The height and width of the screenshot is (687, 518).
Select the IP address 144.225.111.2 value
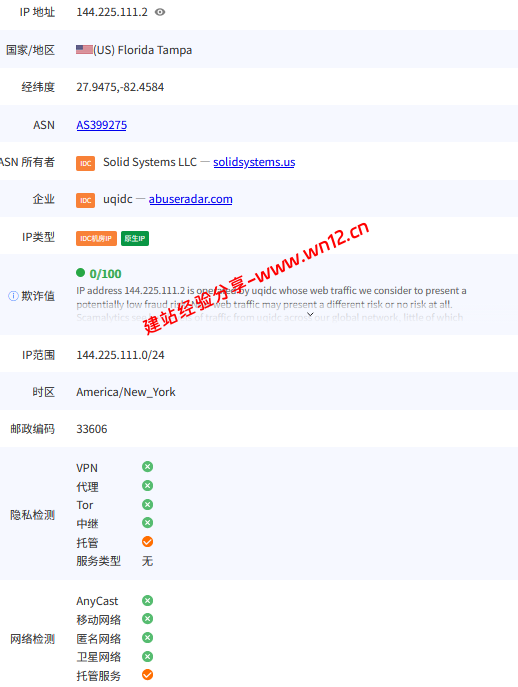[x=112, y=12]
